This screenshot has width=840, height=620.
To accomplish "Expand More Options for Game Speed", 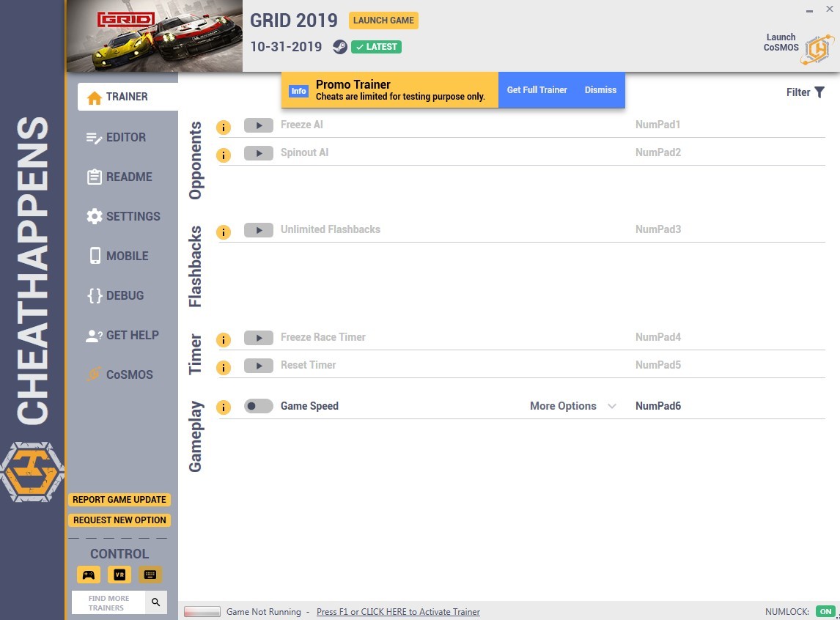I will click(x=572, y=406).
